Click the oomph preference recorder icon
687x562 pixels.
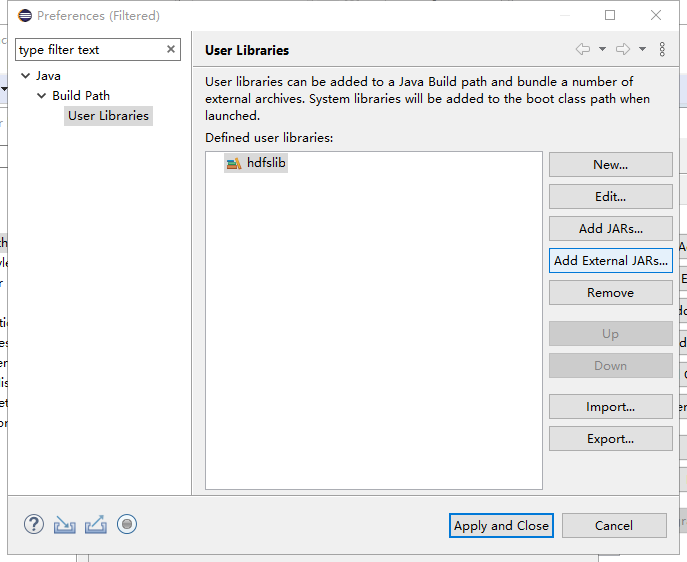pos(127,524)
